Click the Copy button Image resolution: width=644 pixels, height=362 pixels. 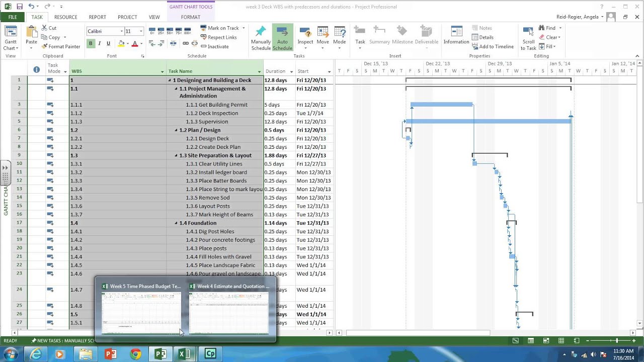51,37
